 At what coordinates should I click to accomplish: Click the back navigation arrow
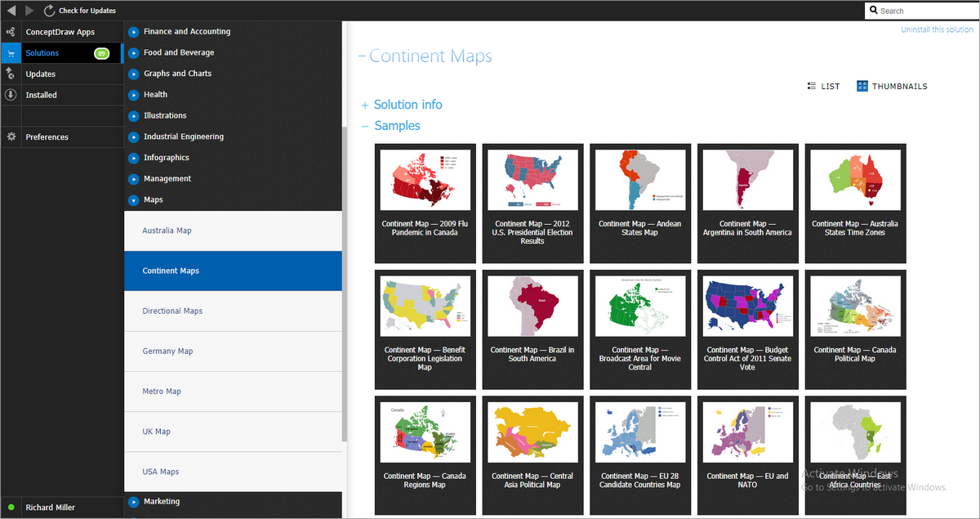pos(11,11)
